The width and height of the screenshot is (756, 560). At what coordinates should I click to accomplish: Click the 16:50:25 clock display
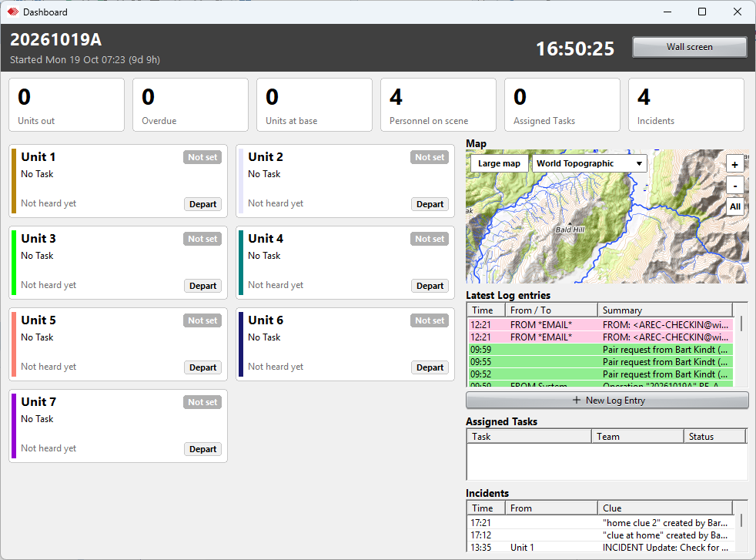point(575,49)
